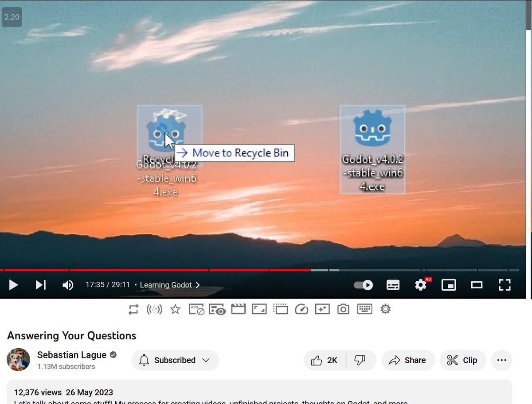532x404 pixels.
Task: Skip to the next video
Action: tap(40, 285)
